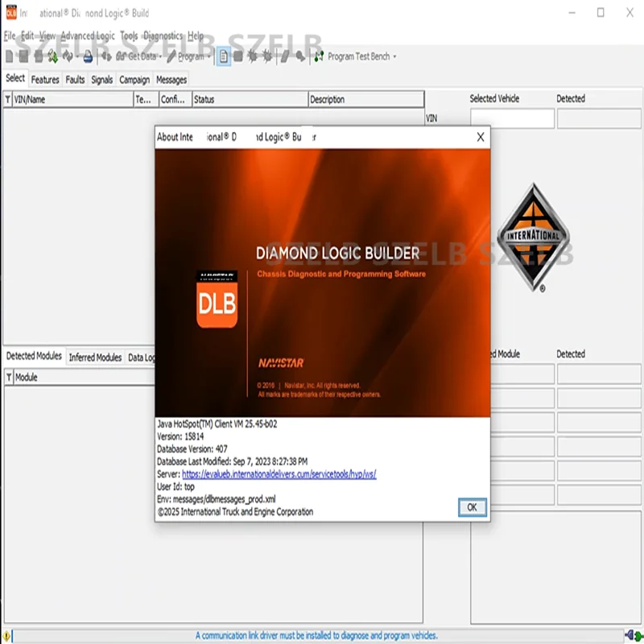Click the DLB app icon in title bar
This screenshot has width=644, height=644.
[x=11, y=12]
